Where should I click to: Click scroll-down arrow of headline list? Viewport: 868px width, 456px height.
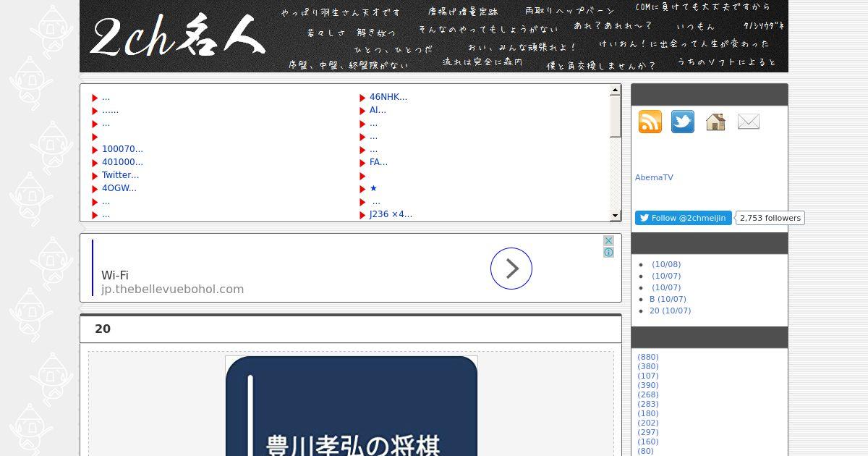616,215
